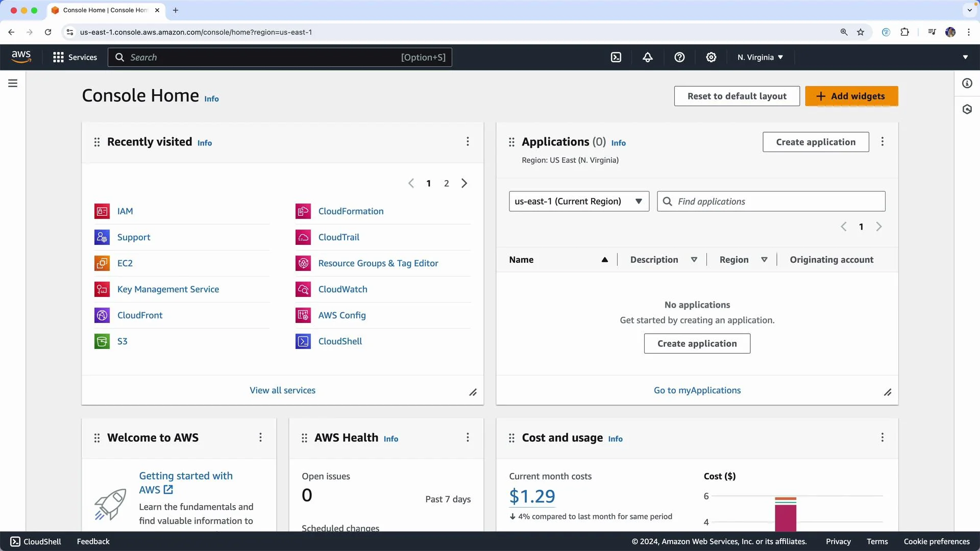Click Create application under No applications

697,343
